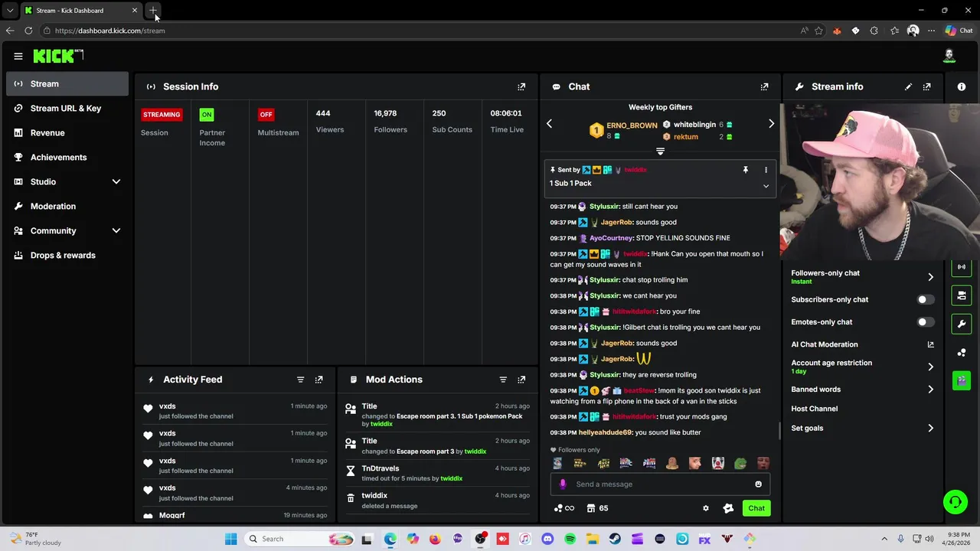Screen dimensions: 980x551
Task: Open Stream URL & Key page
Action: pyautogui.click(x=67, y=108)
